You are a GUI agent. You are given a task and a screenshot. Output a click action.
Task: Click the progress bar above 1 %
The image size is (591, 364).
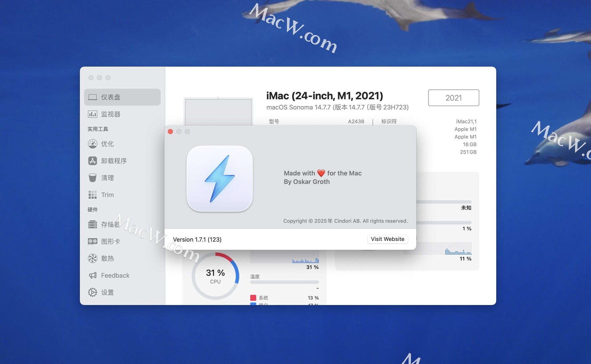click(444, 223)
